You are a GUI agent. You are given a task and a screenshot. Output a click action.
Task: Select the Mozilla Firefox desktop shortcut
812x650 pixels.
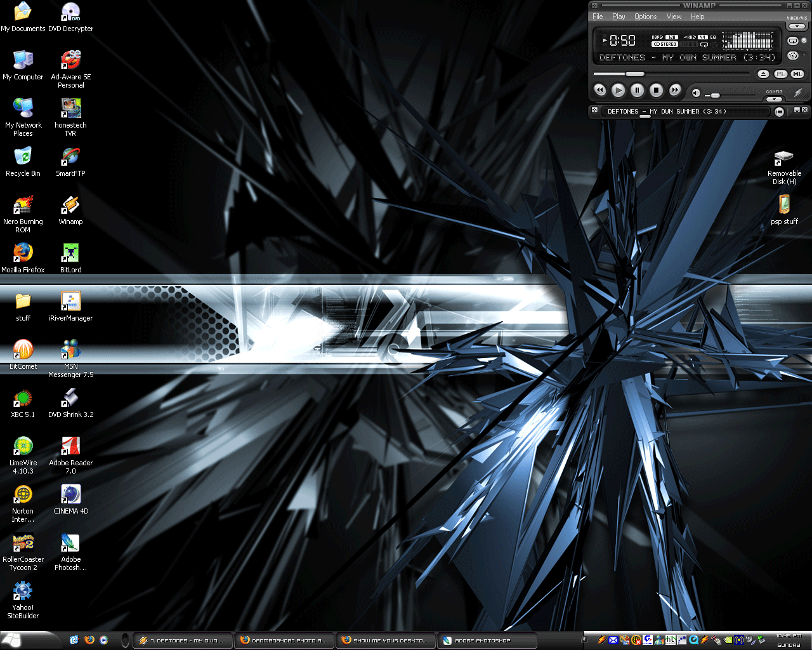(x=23, y=258)
